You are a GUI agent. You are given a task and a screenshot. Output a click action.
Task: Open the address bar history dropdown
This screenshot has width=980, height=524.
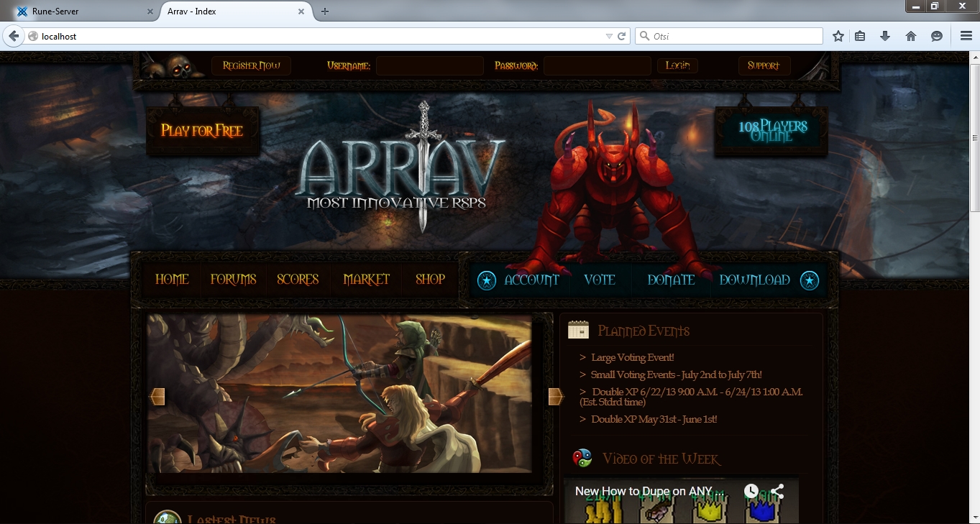(x=609, y=36)
